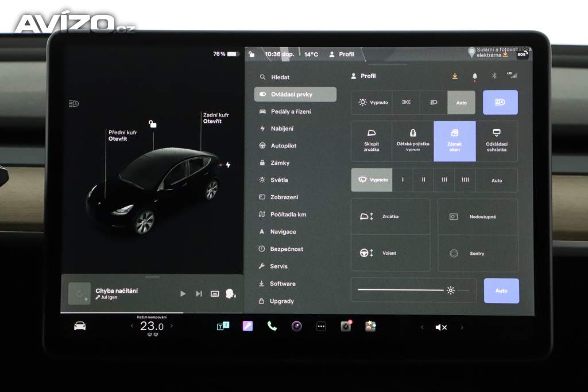The image size is (588, 392).
Task: Play the media track
Action: (x=183, y=294)
